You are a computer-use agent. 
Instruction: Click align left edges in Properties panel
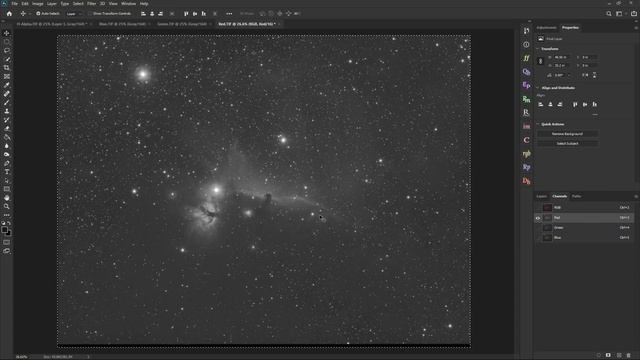[540, 104]
